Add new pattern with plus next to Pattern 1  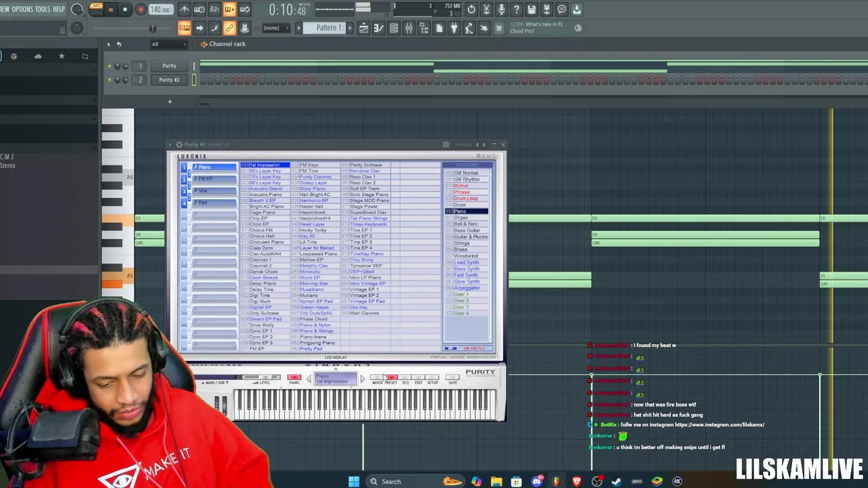[x=349, y=28]
